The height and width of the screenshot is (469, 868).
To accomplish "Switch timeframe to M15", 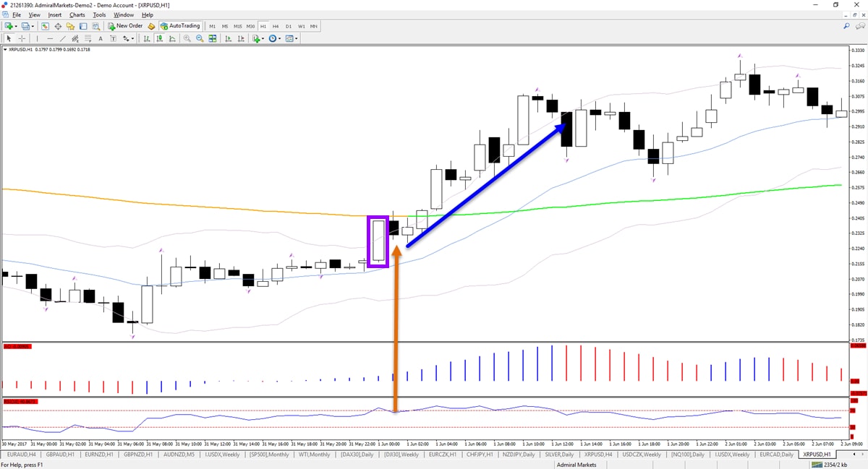I will click(238, 26).
